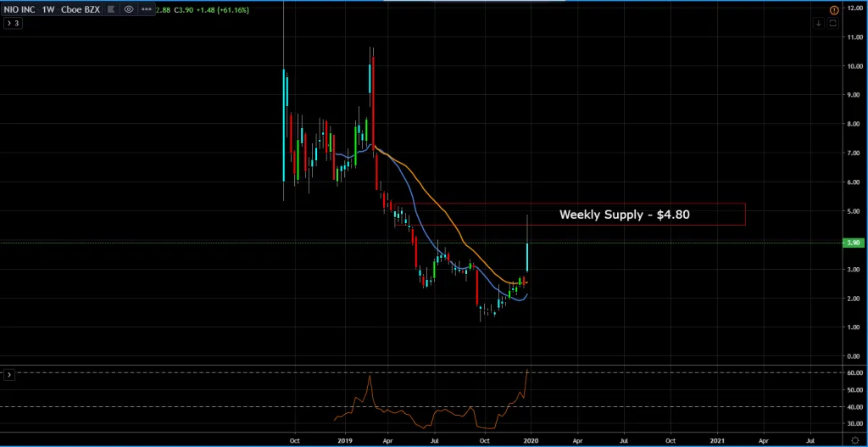Click the green 3.90 current price label
The height and width of the screenshot is (447, 868).
tap(853, 243)
